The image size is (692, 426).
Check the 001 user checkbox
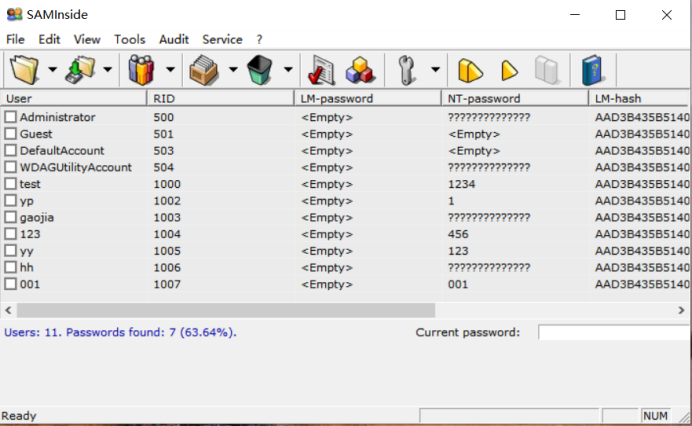pyautogui.click(x=11, y=284)
